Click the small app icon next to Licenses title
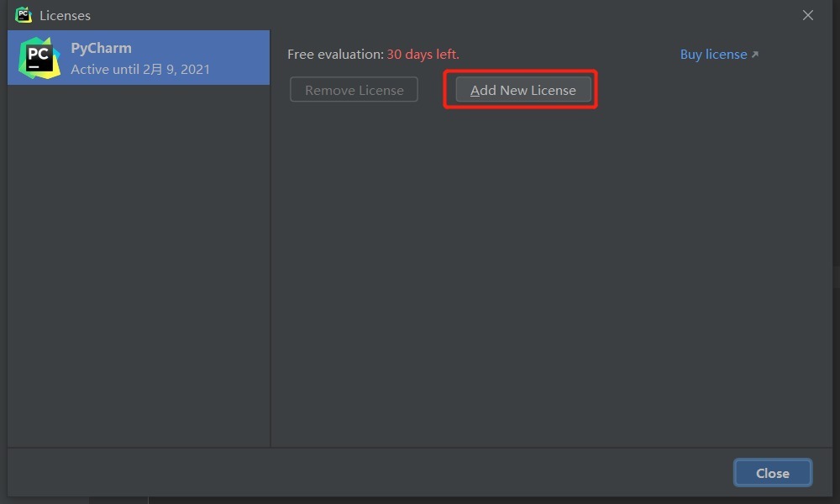The image size is (840, 504). (x=23, y=14)
